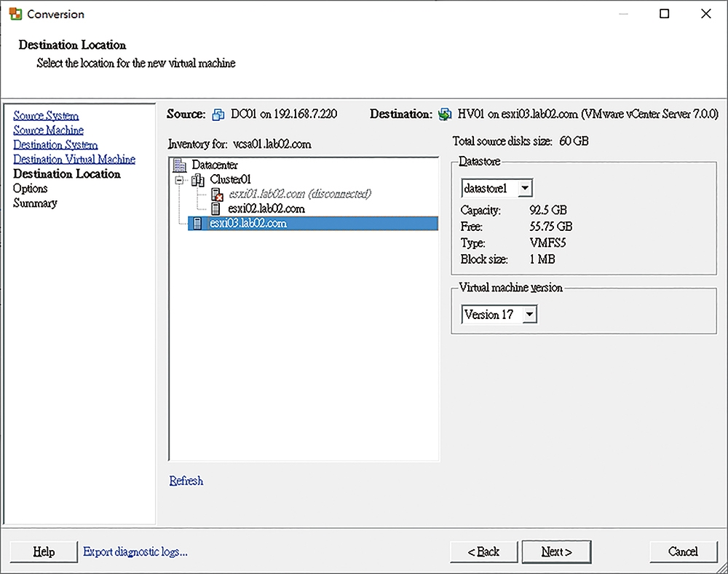Image resolution: width=728 pixels, height=574 pixels.
Task: Click Inventory for vcsa01.lab02.com label
Action: (x=240, y=144)
